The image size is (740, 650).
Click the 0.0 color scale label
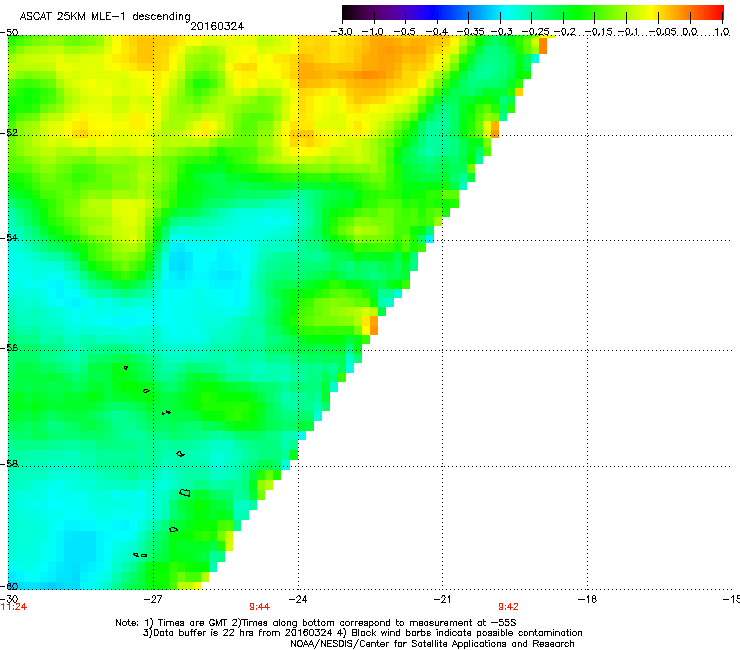click(x=690, y=32)
